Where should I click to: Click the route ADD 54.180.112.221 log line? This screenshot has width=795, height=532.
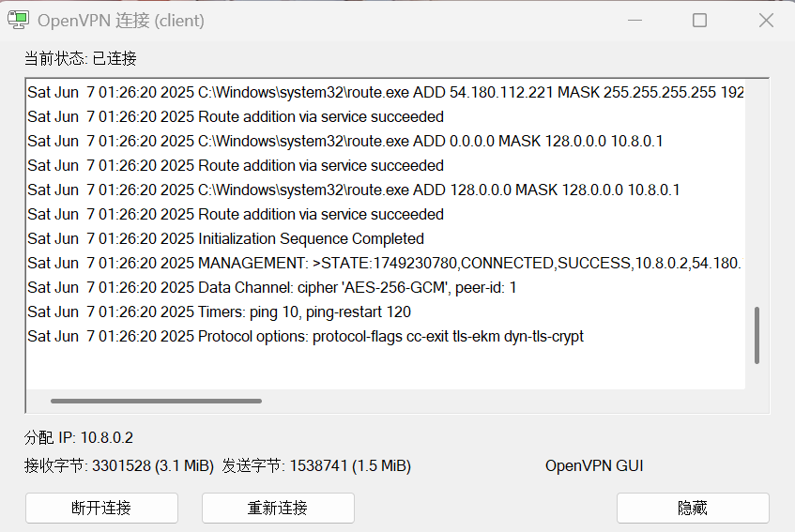pos(386,92)
